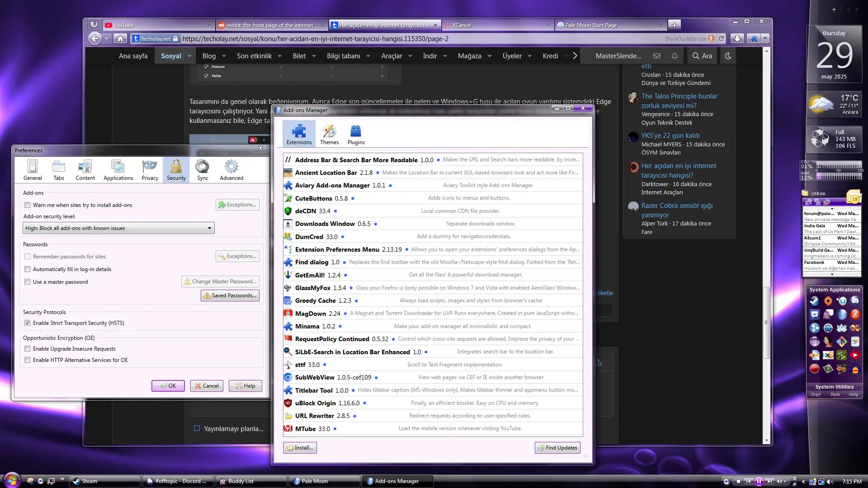Viewport: 868px width, 488px height.
Task: Open Steam icon in System Applications dock
Action: pyautogui.click(x=814, y=300)
